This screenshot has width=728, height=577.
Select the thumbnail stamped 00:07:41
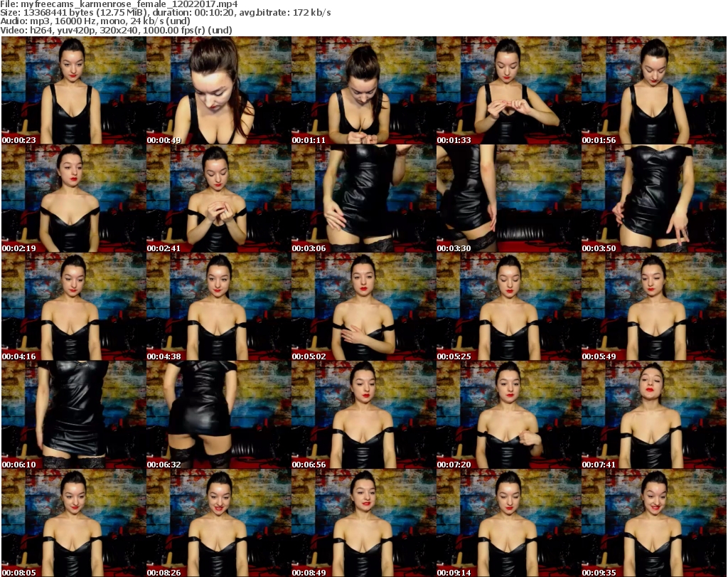point(654,415)
